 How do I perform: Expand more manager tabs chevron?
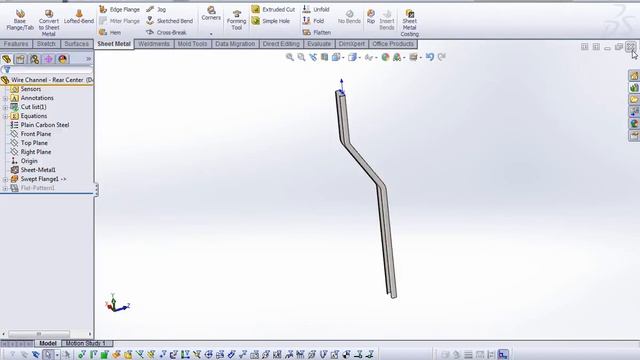[89, 59]
